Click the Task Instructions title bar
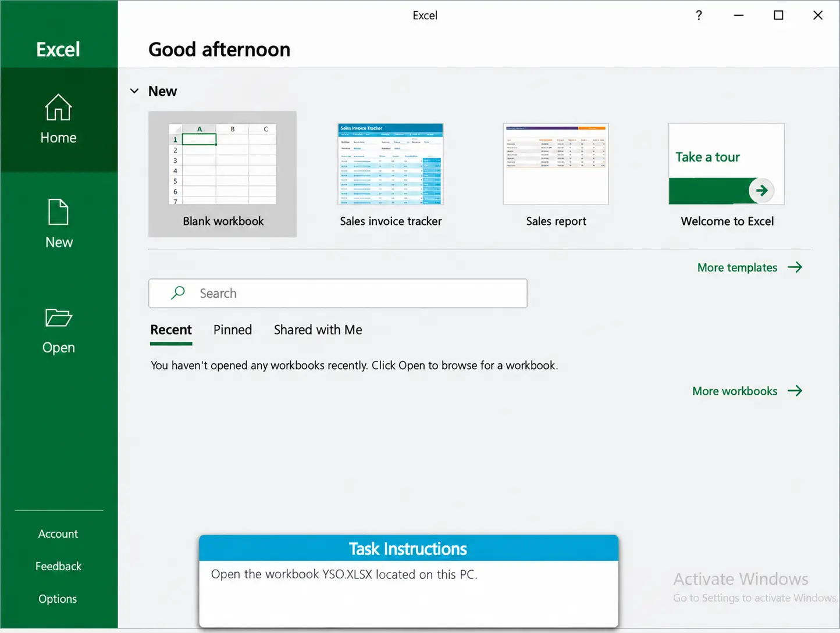The height and width of the screenshot is (633, 840). [408, 548]
